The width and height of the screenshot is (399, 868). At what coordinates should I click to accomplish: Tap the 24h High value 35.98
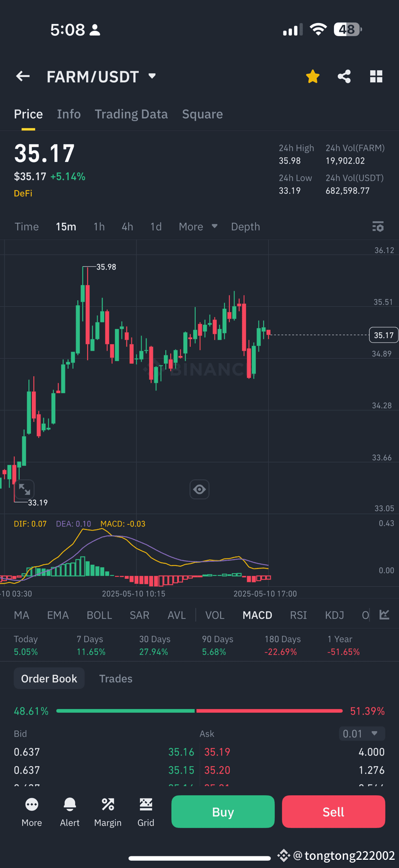pyautogui.click(x=290, y=161)
